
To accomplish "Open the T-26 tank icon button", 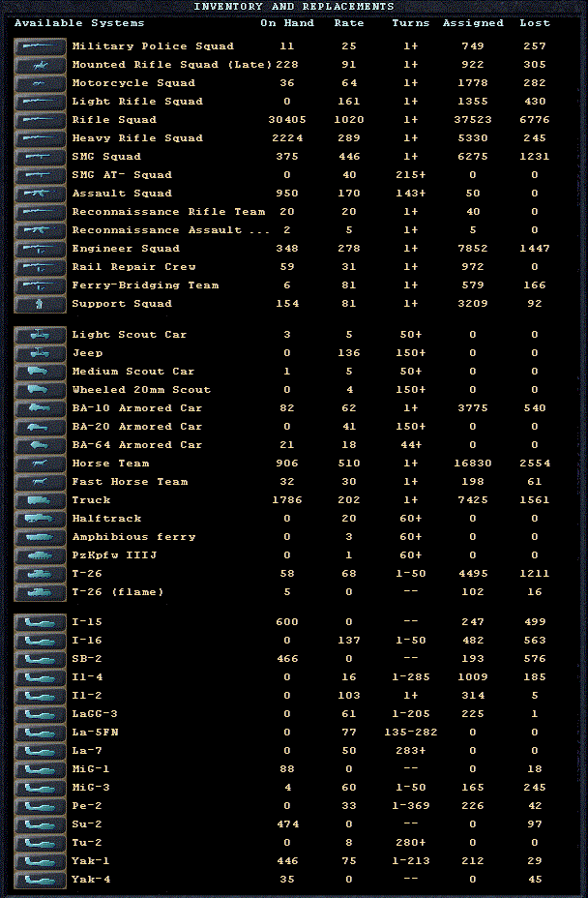I will point(40,574).
